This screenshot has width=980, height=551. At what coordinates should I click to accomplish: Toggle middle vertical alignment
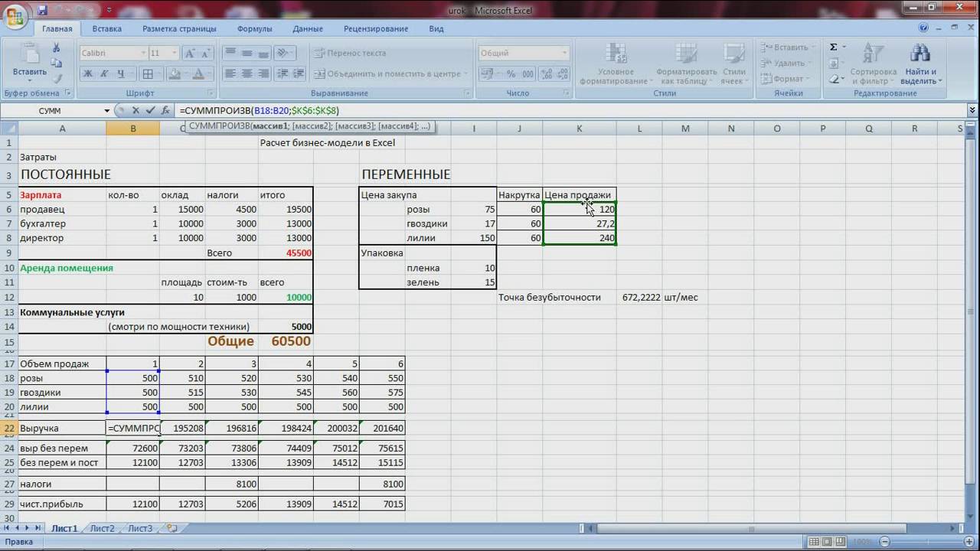click(247, 53)
